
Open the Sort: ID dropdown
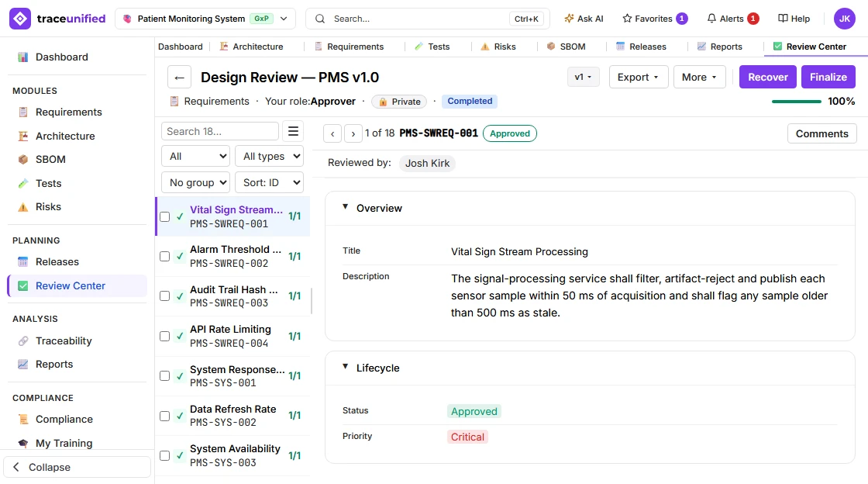coord(269,182)
